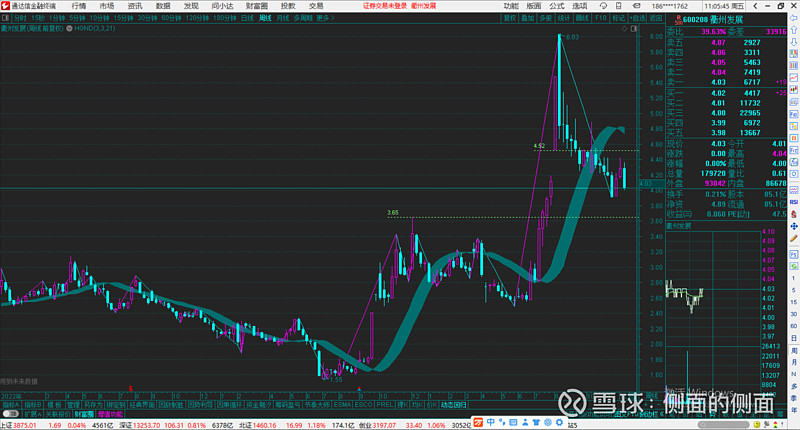The image size is (800, 430).
Task: Click the left-arrow icon in right sidebar
Action: [x=794, y=18]
